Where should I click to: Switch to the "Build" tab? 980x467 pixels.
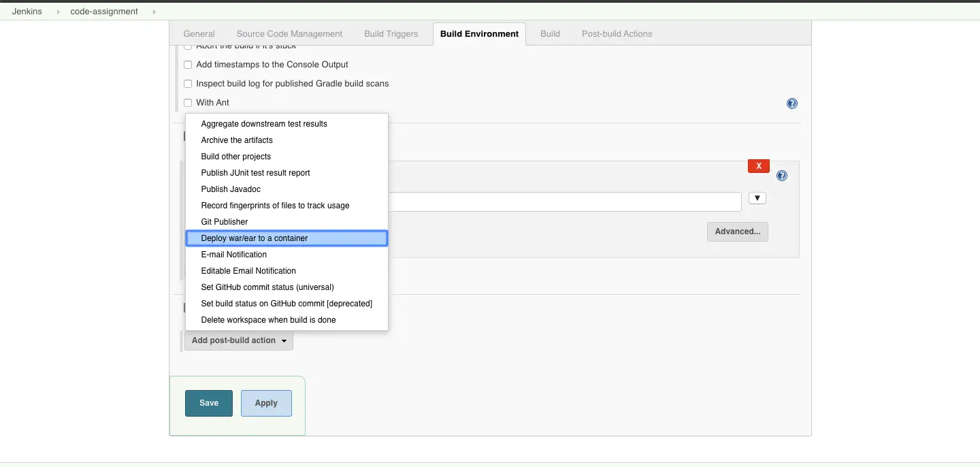(x=549, y=33)
